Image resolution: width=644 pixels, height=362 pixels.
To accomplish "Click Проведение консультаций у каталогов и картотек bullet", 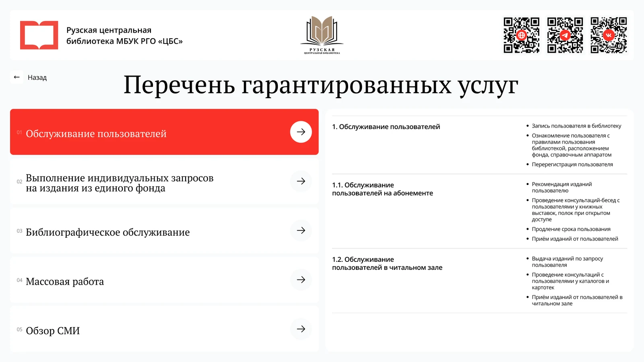I will pyautogui.click(x=570, y=281).
